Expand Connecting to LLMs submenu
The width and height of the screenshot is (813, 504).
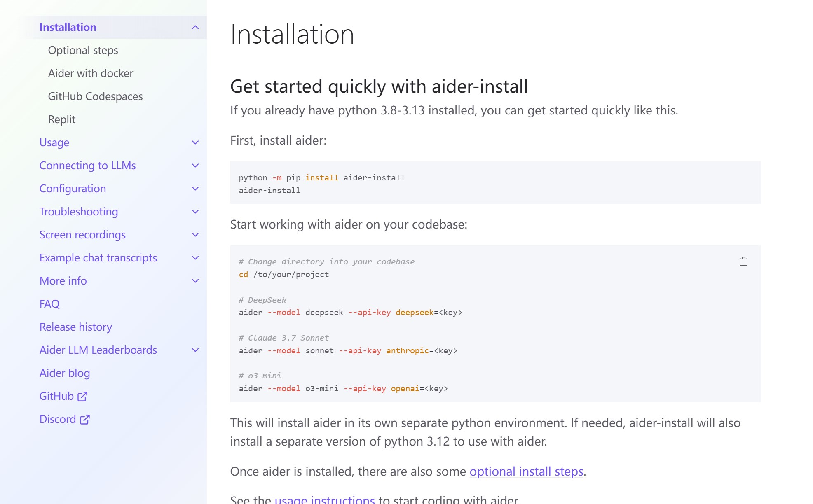[195, 166]
